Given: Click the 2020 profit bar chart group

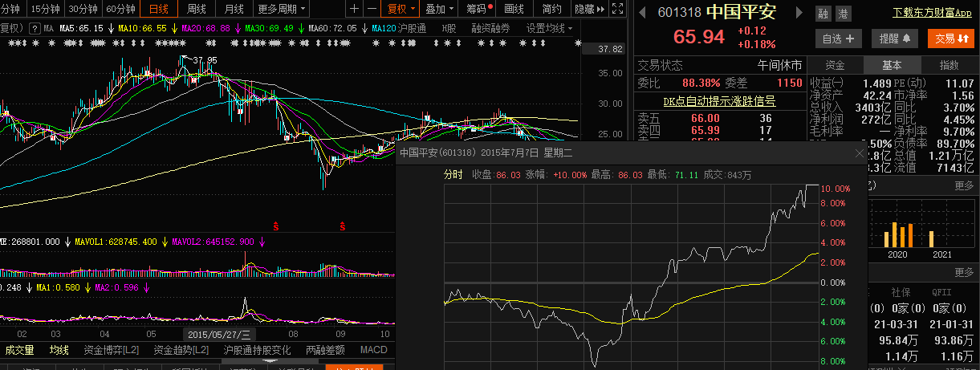Looking at the screenshot, I should coord(898,234).
